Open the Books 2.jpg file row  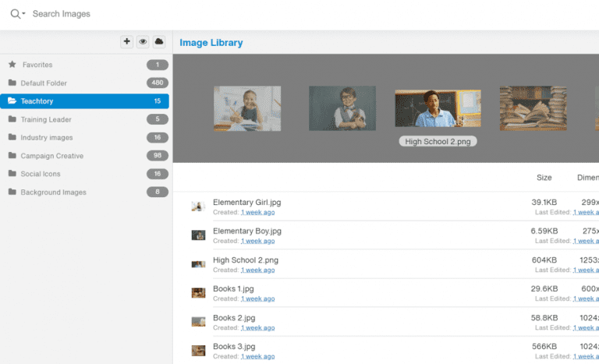click(234, 318)
